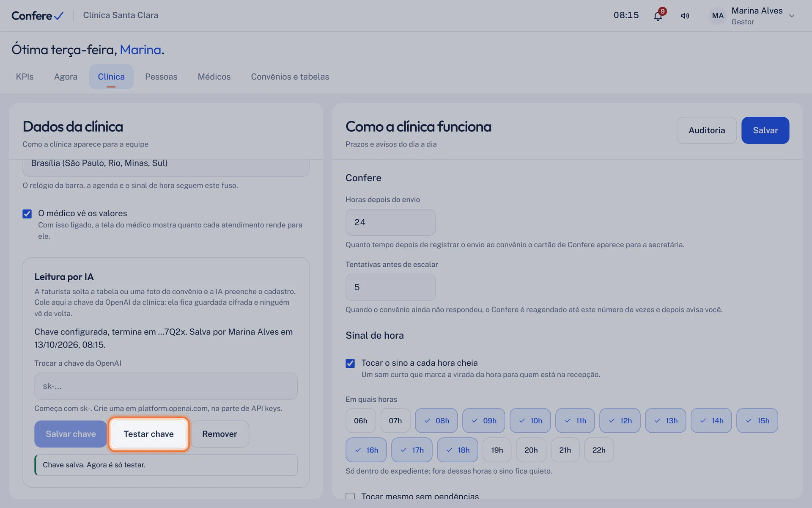The width and height of the screenshot is (812, 508).
Task: Click the Confere logo
Action: tap(38, 16)
